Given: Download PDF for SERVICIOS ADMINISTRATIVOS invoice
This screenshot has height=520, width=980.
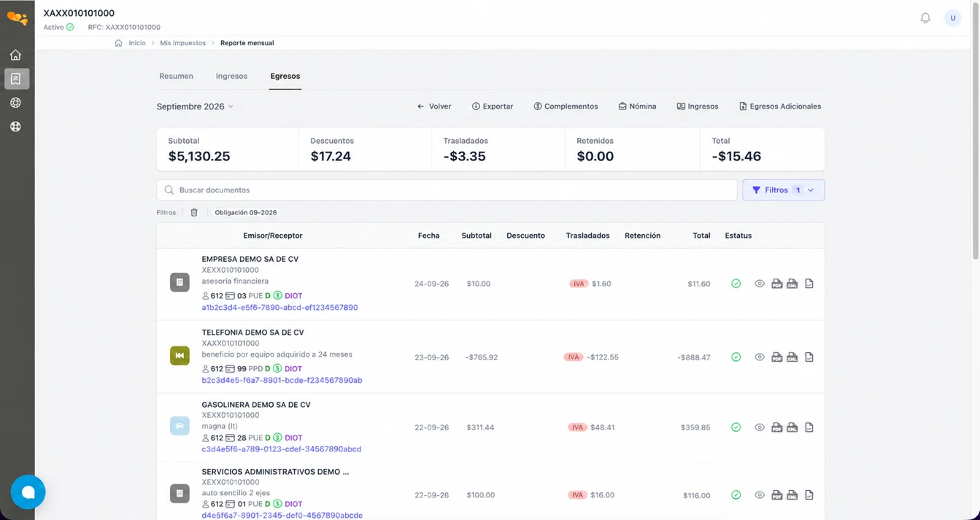Looking at the screenshot, I should pyautogui.click(x=776, y=495).
